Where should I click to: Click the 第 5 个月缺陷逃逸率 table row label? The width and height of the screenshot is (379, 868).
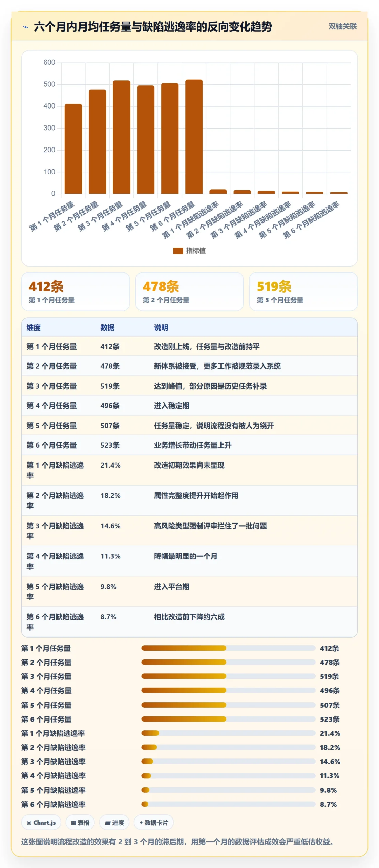coord(55,591)
